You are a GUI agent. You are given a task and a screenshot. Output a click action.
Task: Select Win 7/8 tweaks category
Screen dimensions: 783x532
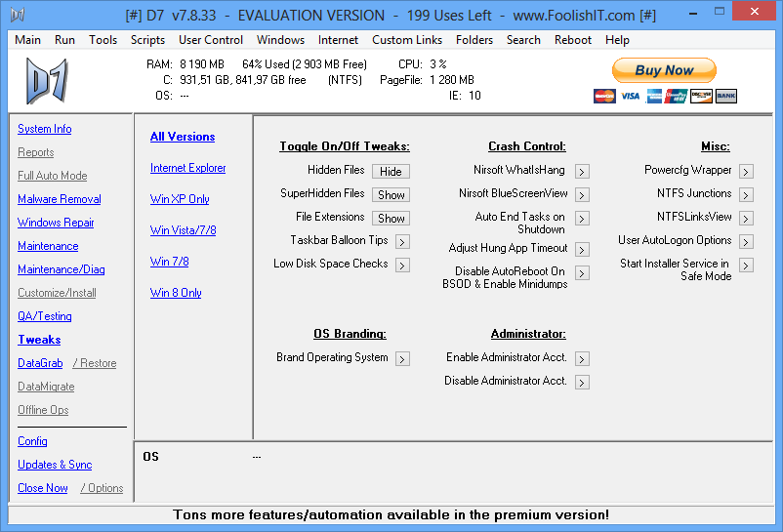coord(169,262)
